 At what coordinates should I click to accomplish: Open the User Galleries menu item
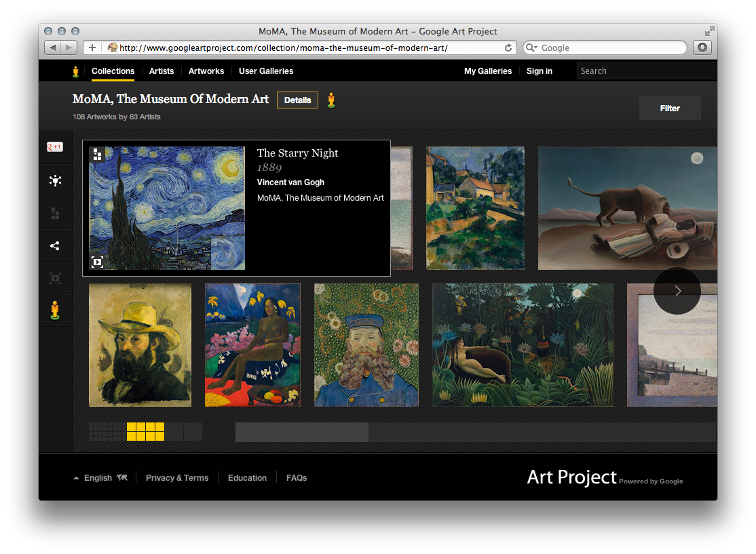[265, 71]
